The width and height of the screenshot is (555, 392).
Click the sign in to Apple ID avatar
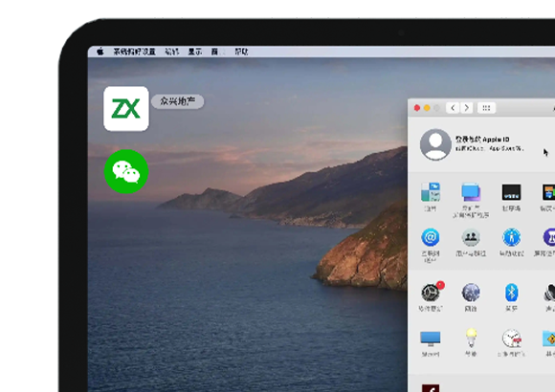click(435, 144)
